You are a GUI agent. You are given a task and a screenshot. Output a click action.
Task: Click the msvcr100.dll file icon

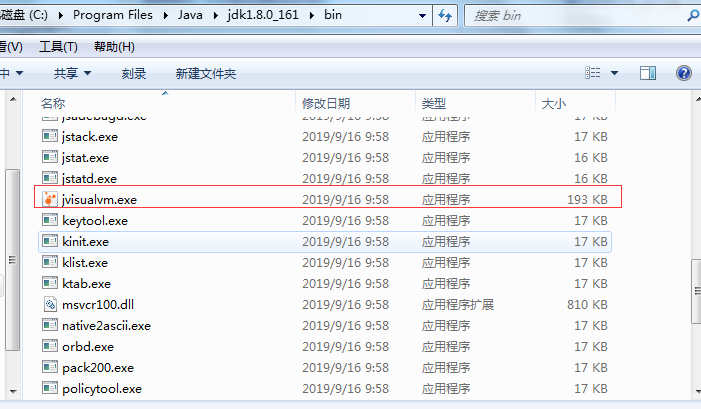[50, 304]
